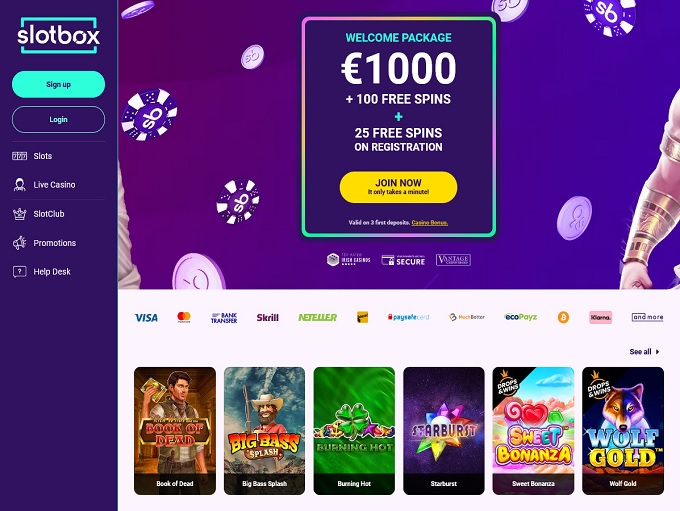The height and width of the screenshot is (511, 680).
Task: Open the Promotions menu item
Action: [x=55, y=243]
